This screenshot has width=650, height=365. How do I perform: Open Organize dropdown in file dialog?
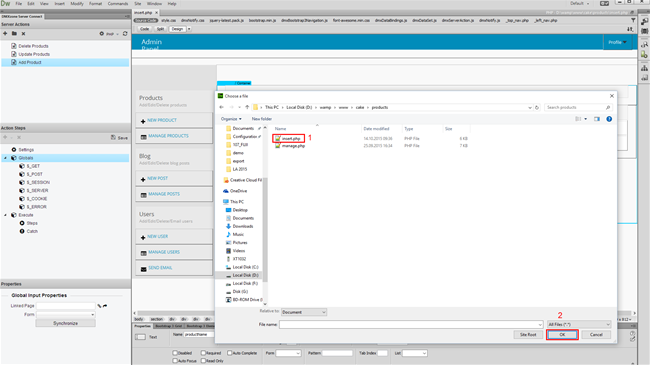(231, 119)
